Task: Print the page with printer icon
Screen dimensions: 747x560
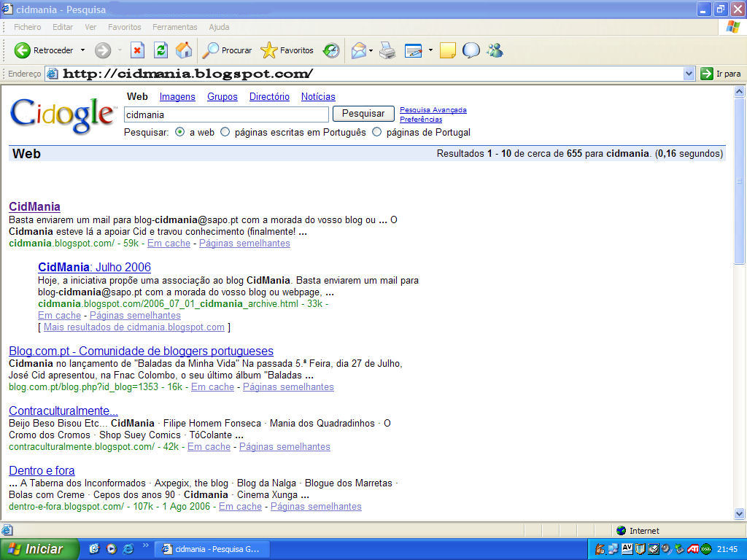Action: [387, 50]
